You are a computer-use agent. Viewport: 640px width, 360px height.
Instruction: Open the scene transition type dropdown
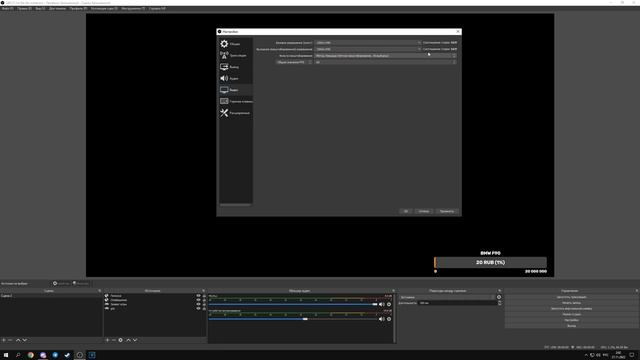pos(447,297)
